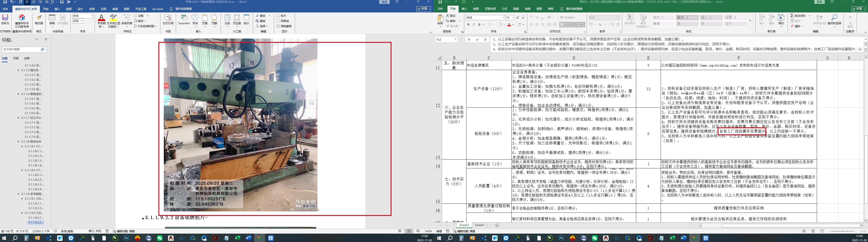Viewport: 868px width, 242px height.
Task: Click the Windows Start button on left taskbar
Action: click(4, 238)
